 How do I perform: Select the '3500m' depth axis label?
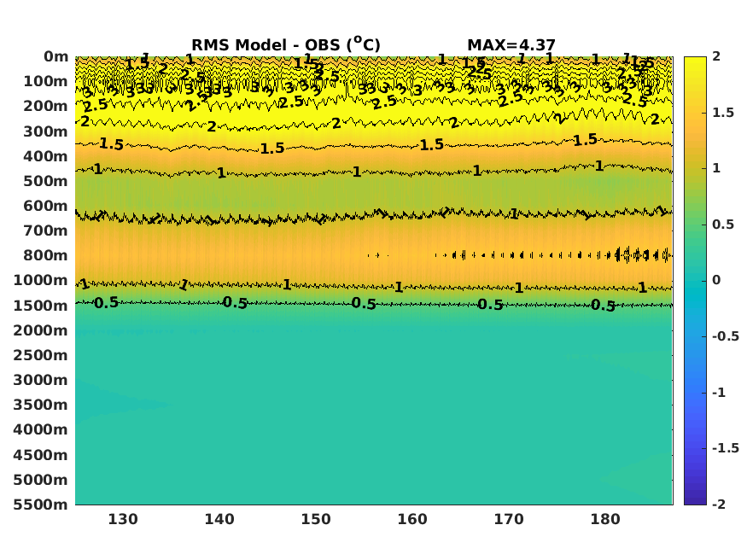tap(41, 405)
